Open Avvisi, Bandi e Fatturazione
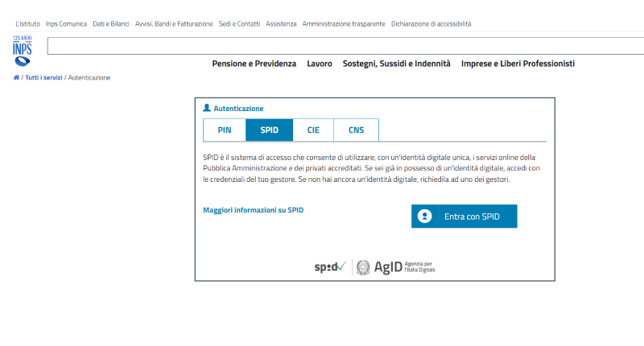This screenshot has height=346, width=644. [x=174, y=24]
